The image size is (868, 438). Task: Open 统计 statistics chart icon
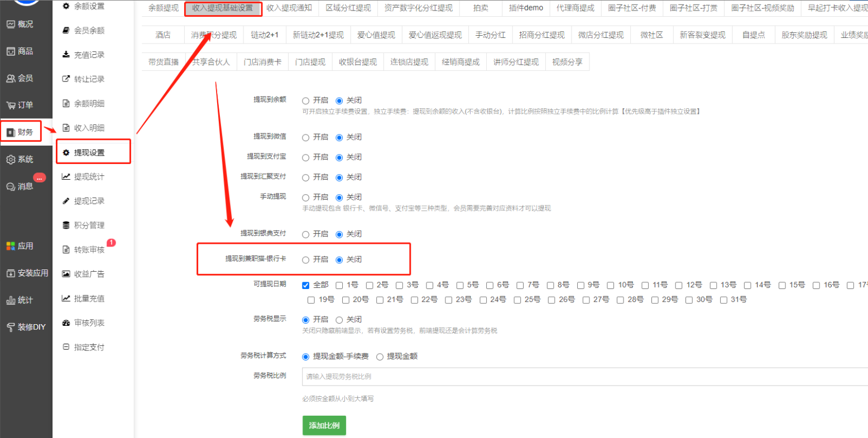click(11, 300)
